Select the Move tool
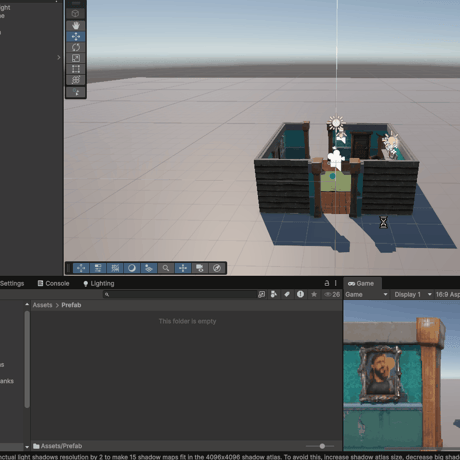Screen dimensions: 460x460 click(76, 36)
